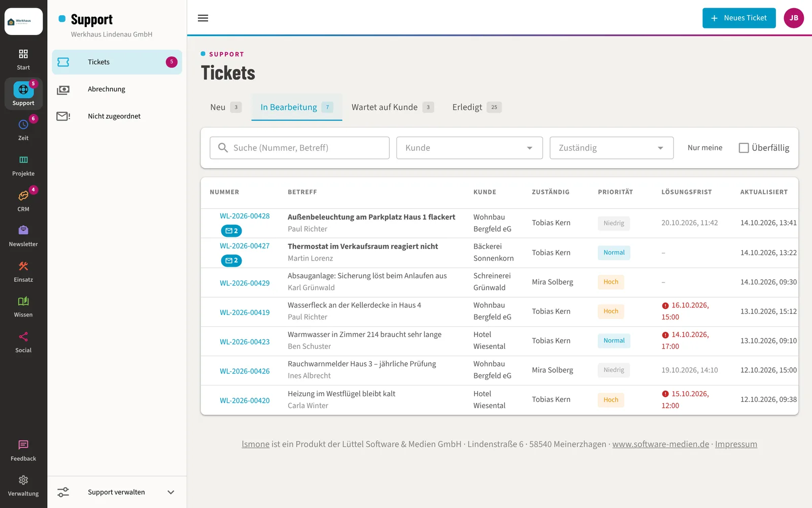Open the JB user avatar menu
The image size is (812, 508).
[794, 18]
